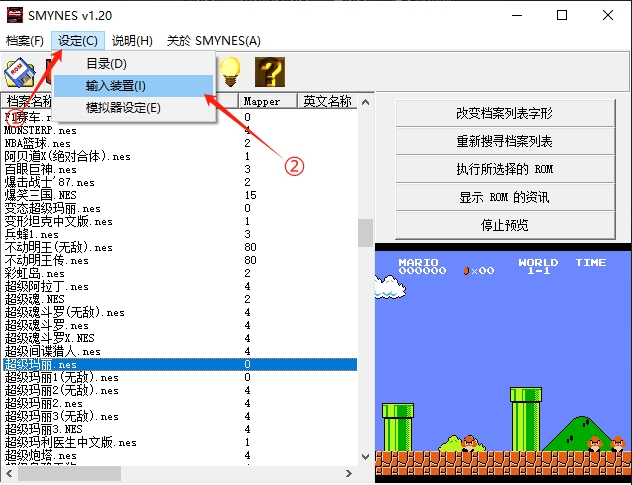Click the 停止预览 button

point(505,225)
